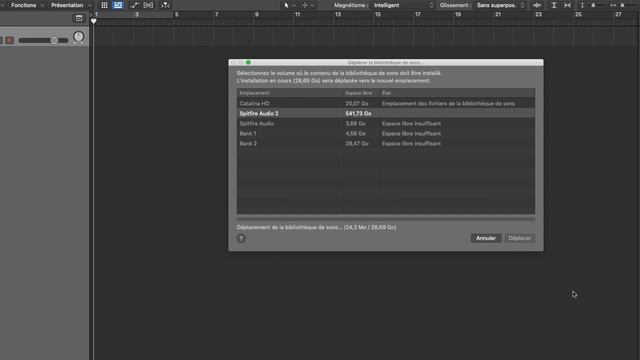Click the Annuler button

[486, 238]
